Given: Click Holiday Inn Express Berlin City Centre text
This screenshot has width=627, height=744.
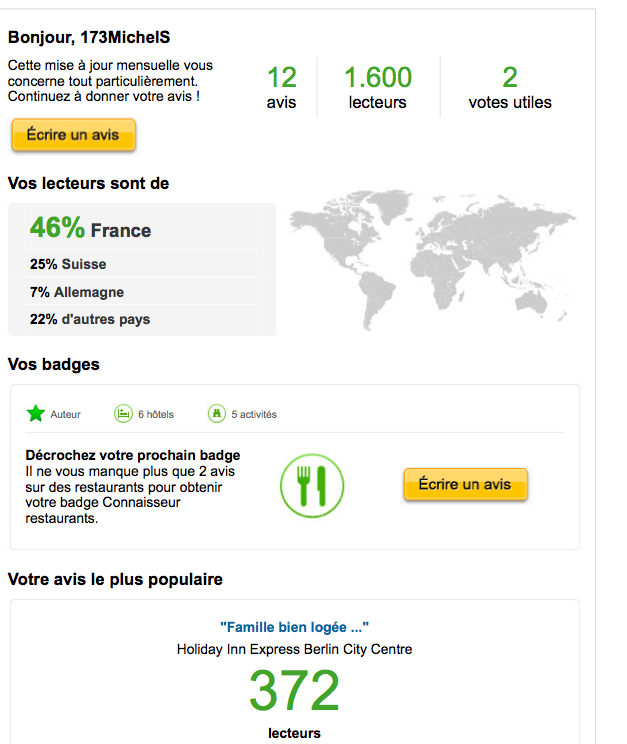Looking at the screenshot, I should (x=294, y=649).
